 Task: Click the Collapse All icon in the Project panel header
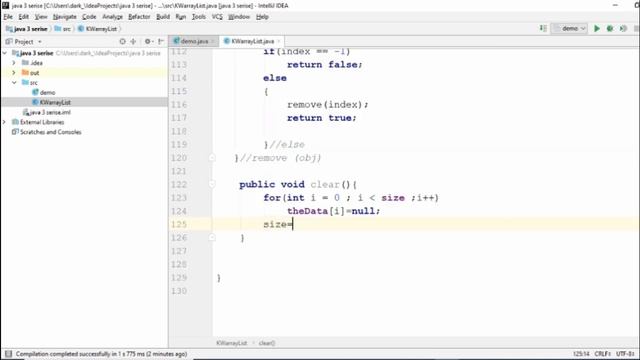point(133,42)
